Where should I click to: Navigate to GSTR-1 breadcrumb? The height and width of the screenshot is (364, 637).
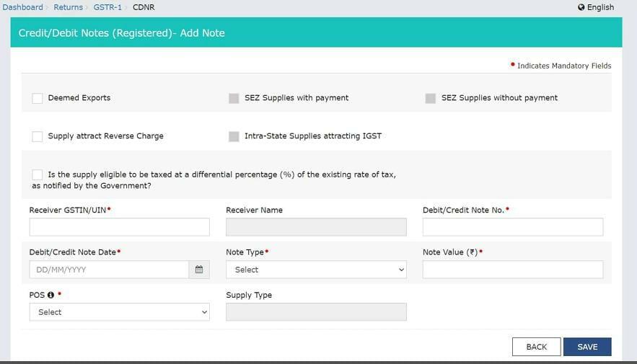click(107, 7)
